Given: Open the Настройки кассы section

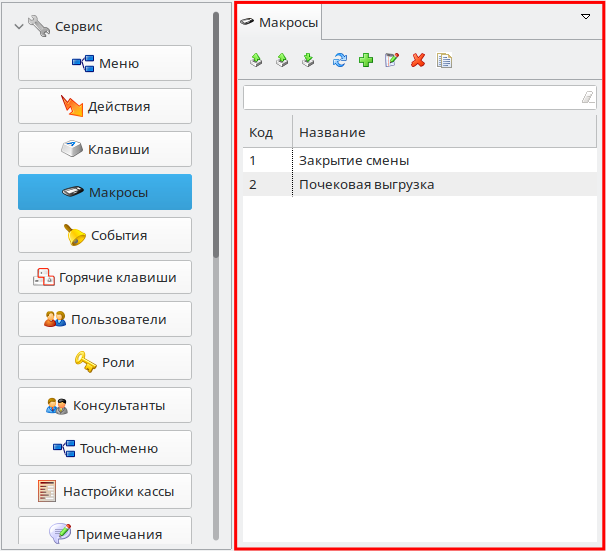Looking at the screenshot, I should click(105, 491).
